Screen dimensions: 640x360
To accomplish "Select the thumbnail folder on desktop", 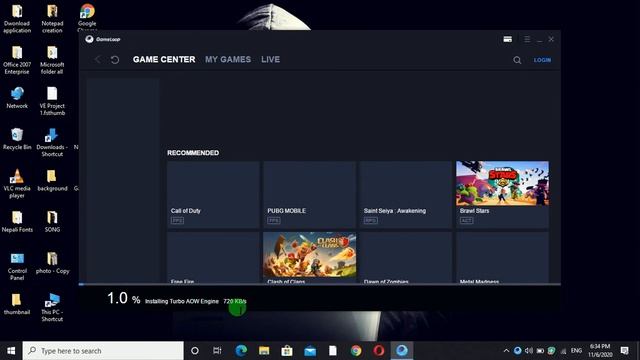I will point(17,304).
